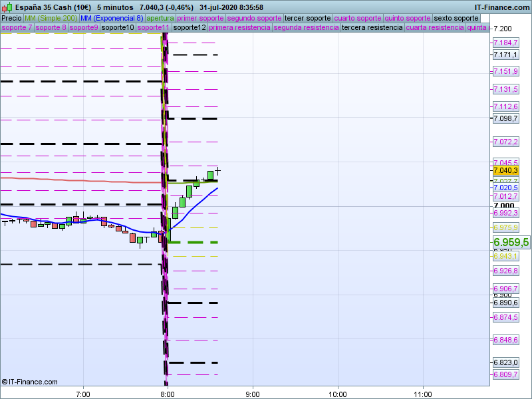532x399 pixels.
Task: Select the MM (Simple 200) indicator label
Action: tap(51, 19)
